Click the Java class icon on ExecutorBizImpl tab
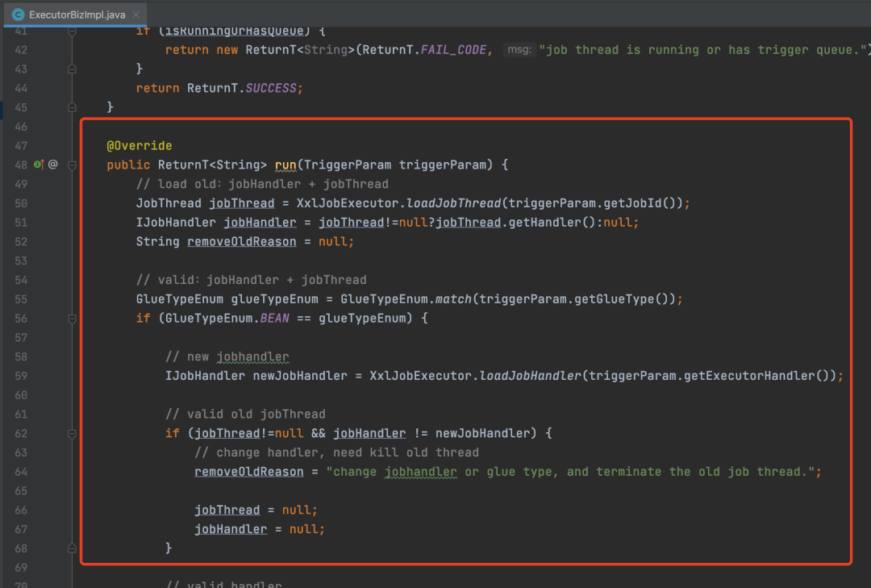This screenshot has height=588, width=871. pos(18,15)
